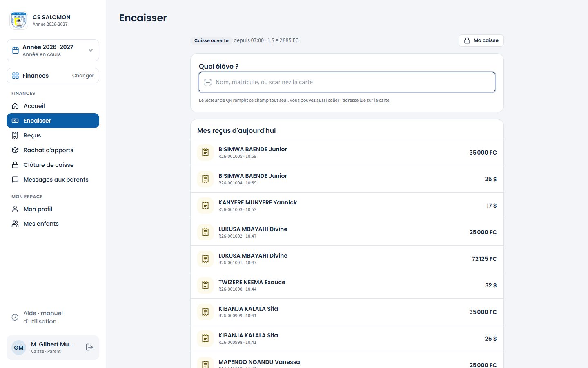Click the M. Gilbert Mu... user name
588x368 pixels.
click(x=52, y=344)
